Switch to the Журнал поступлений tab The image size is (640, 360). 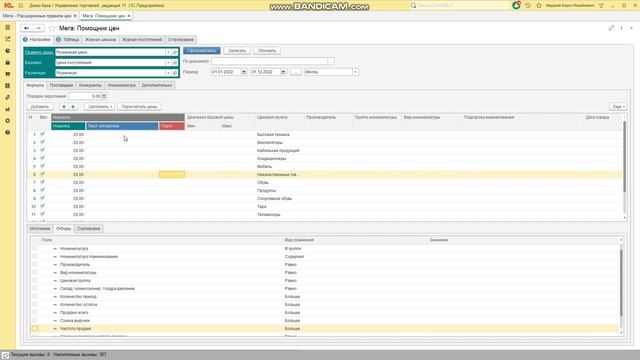(142, 40)
